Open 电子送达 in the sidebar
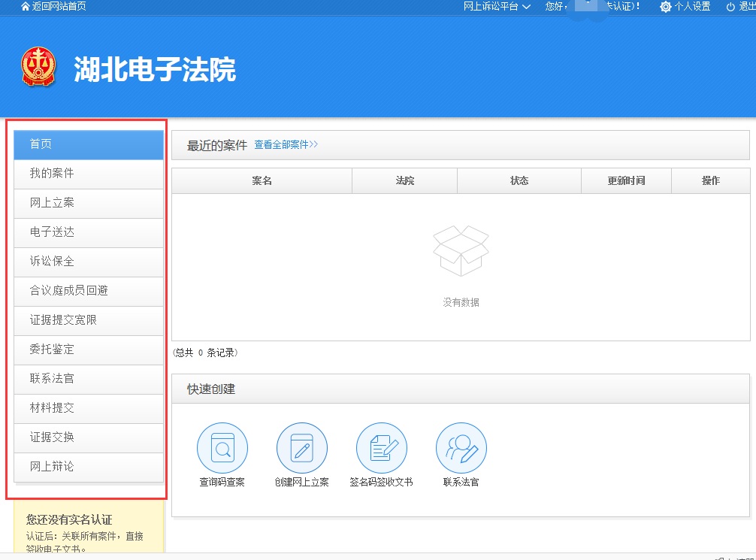Screen dimensions: 756x560 (x=89, y=232)
